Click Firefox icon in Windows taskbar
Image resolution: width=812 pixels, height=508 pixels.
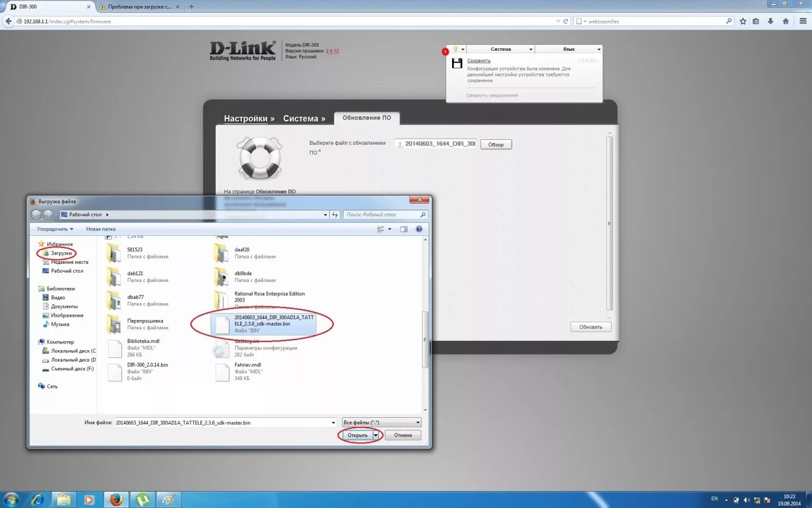point(116,499)
